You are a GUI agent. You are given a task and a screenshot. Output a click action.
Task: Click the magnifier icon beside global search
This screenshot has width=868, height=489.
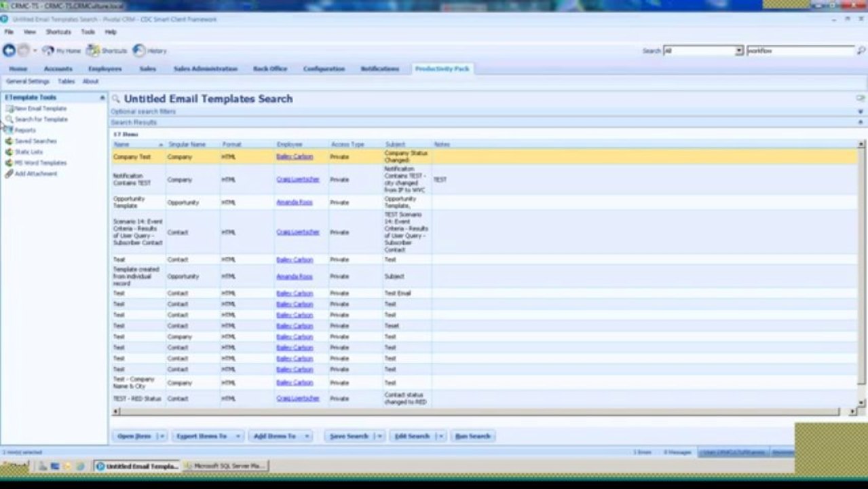pos(861,51)
